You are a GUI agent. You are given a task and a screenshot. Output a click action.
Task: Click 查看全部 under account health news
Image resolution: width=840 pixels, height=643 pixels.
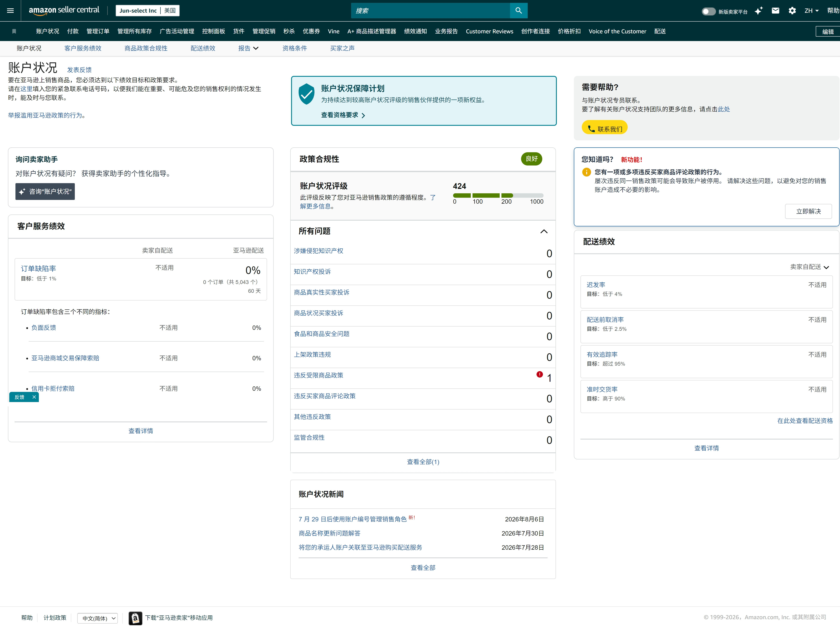[423, 568]
